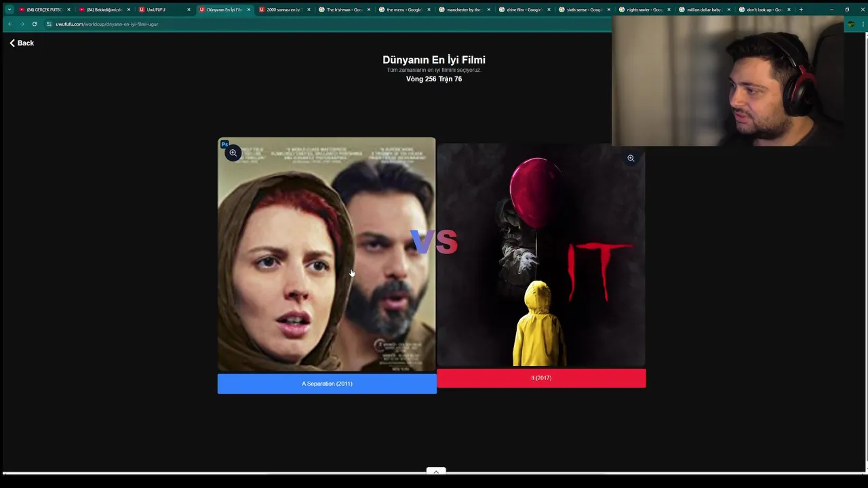
Task: Switch to drive film Google tab
Action: point(523,9)
